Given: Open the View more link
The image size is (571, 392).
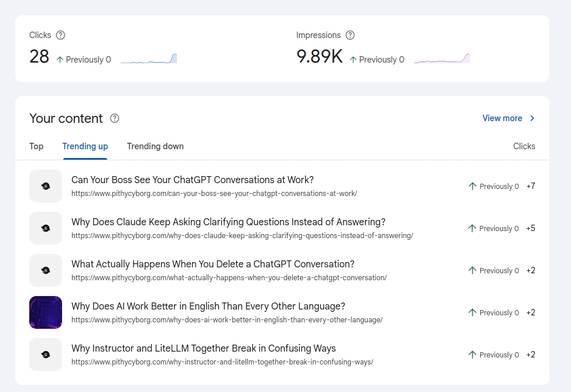Looking at the screenshot, I should click(502, 118).
